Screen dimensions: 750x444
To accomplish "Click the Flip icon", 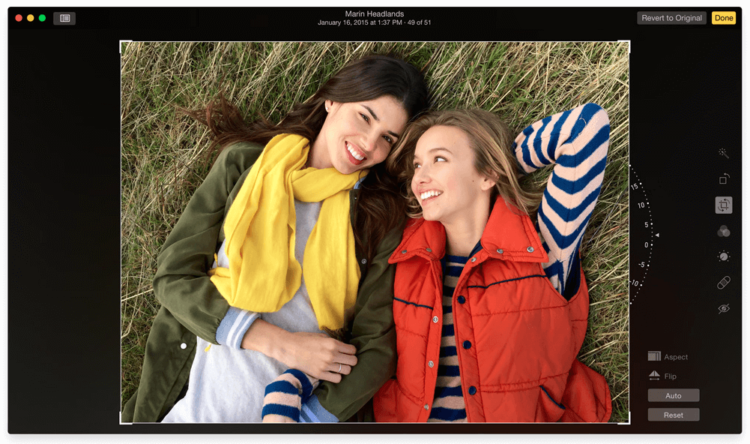I will click(x=654, y=376).
